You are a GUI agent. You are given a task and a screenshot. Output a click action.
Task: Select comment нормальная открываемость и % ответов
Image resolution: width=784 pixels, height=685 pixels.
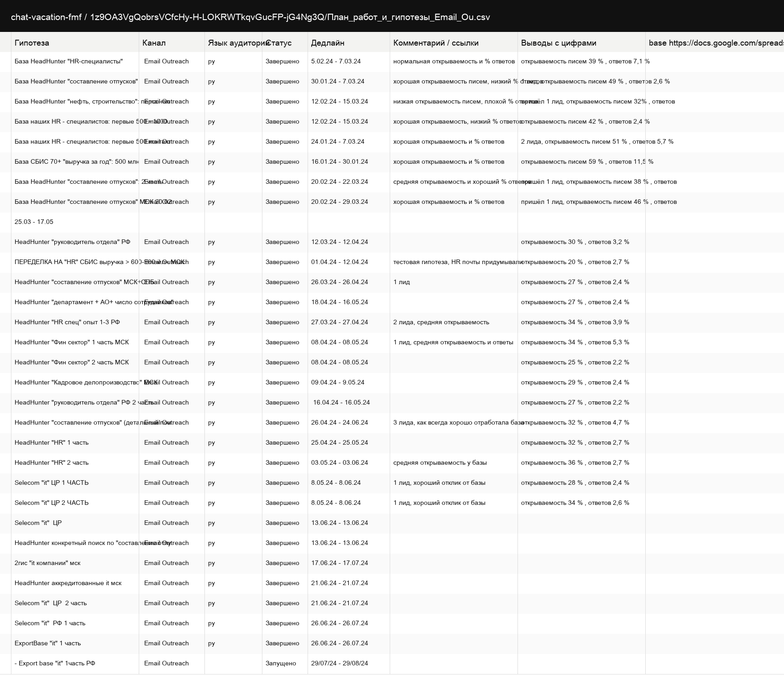(454, 61)
